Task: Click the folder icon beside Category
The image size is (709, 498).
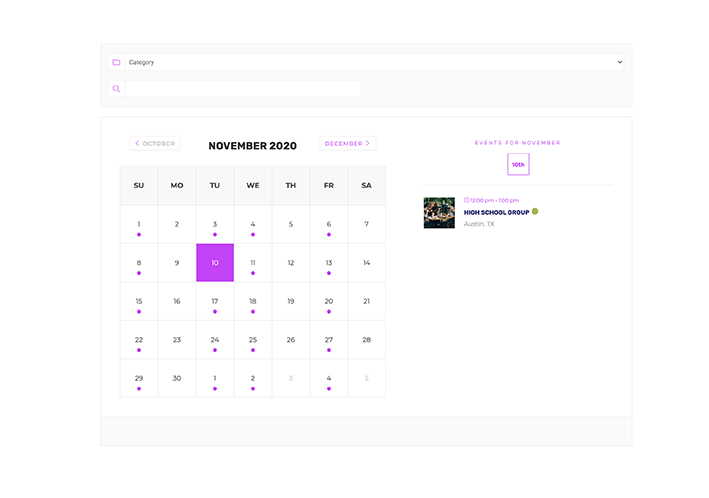Action: tap(116, 62)
